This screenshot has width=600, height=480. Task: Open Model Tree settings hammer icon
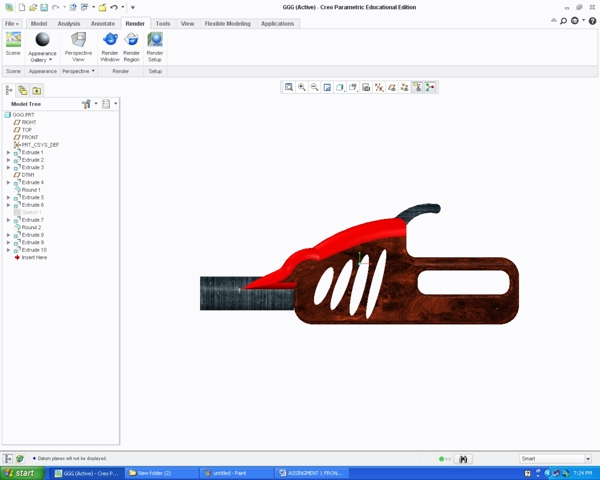click(x=86, y=104)
